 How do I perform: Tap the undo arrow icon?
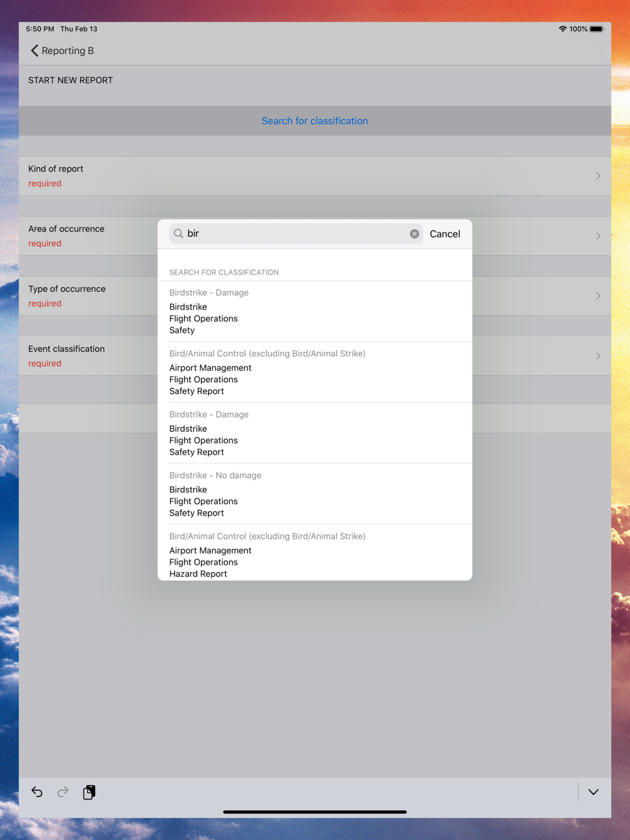pos(37,792)
